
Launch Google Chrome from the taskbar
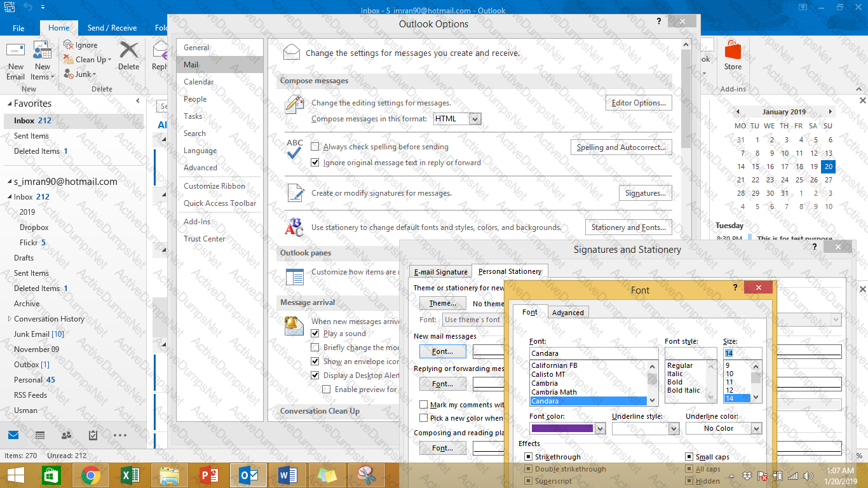point(91,475)
